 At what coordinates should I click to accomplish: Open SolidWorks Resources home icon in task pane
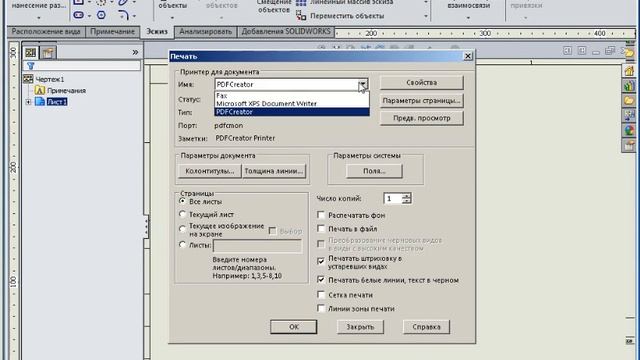(x=629, y=71)
